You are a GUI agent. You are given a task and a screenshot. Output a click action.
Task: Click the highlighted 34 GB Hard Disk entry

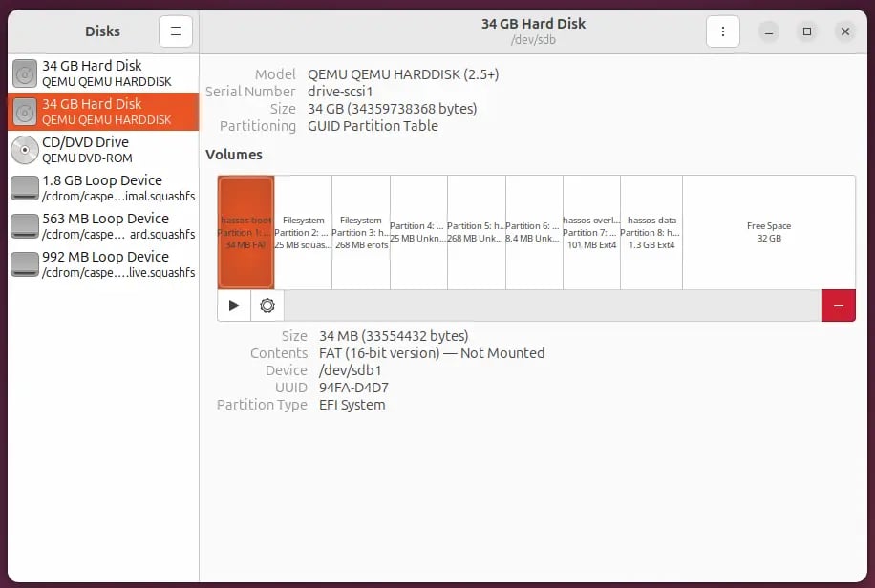pos(103,112)
